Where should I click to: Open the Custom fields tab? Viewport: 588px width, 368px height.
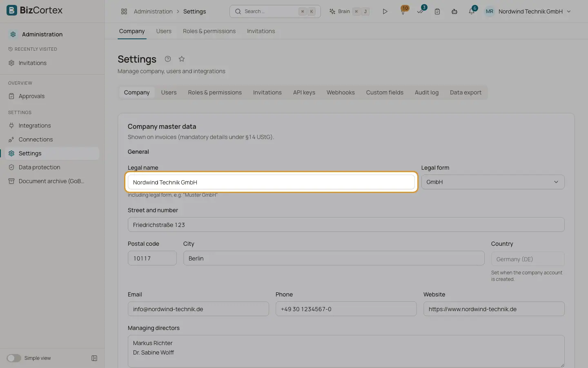(x=385, y=92)
